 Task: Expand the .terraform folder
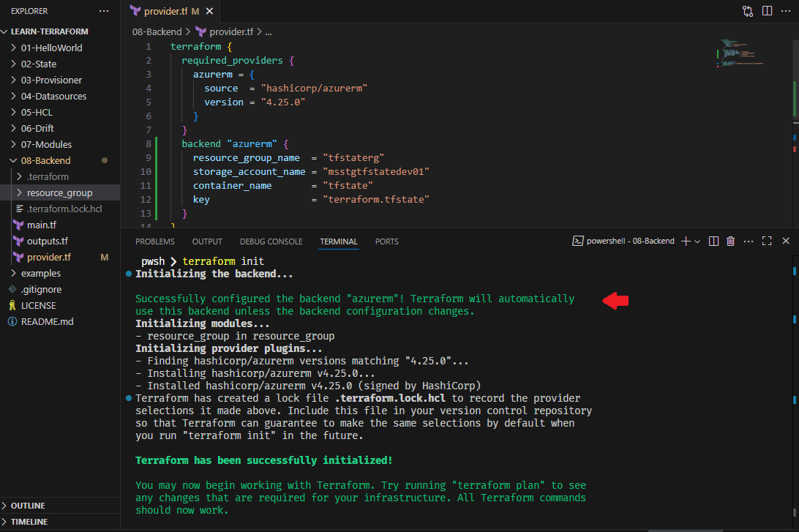19,176
